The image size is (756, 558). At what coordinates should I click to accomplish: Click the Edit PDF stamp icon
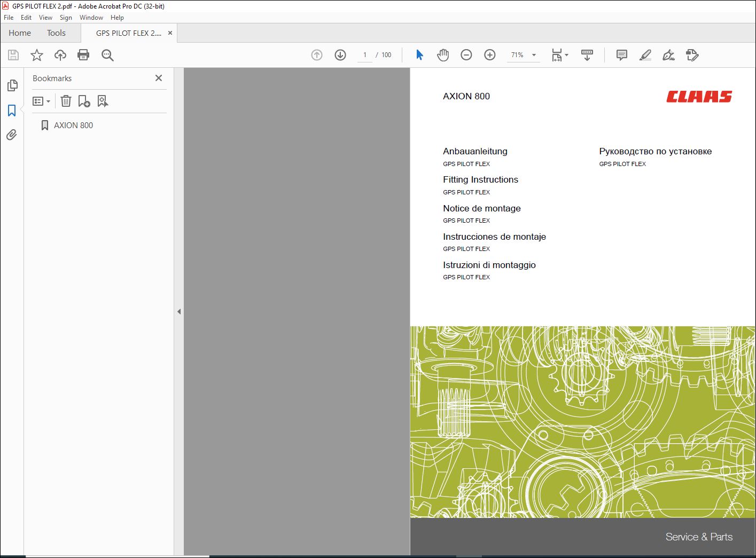tap(692, 55)
